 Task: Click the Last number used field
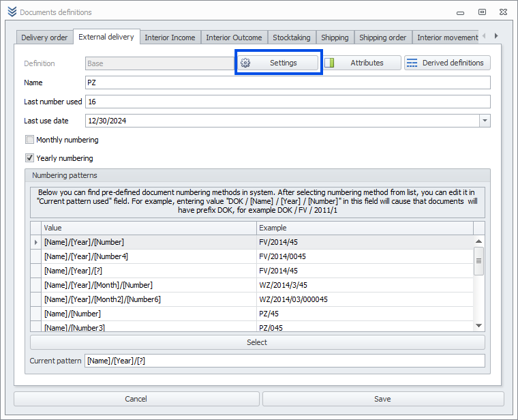pyautogui.click(x=288, y=102)
